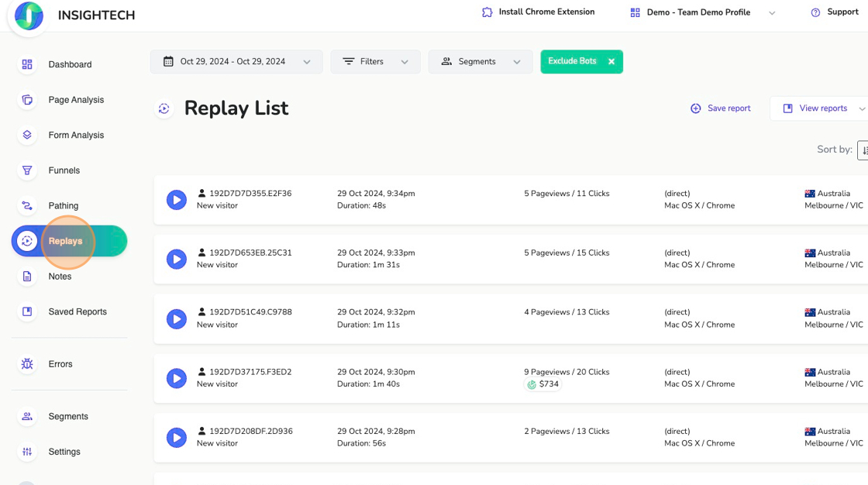The height and width of the screenshot is (485, 868).
Task: Click the Insightech logo icon
Action: 29,15
